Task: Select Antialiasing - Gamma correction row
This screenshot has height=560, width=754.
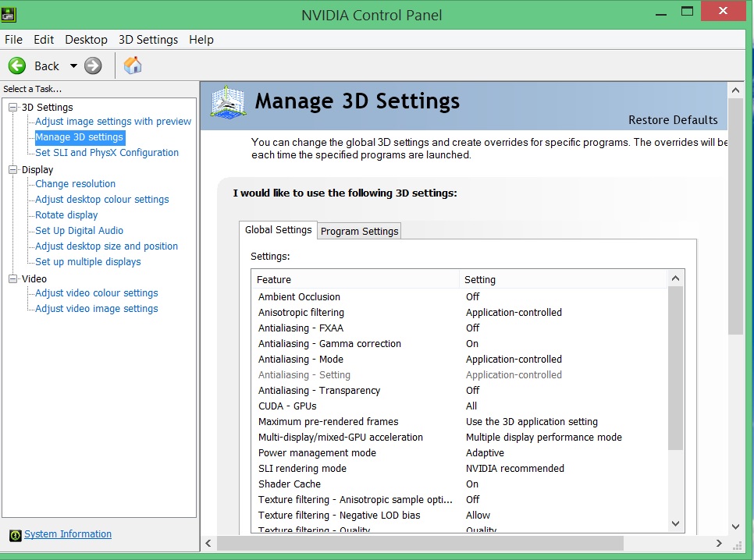Action: tap(459, 344)
